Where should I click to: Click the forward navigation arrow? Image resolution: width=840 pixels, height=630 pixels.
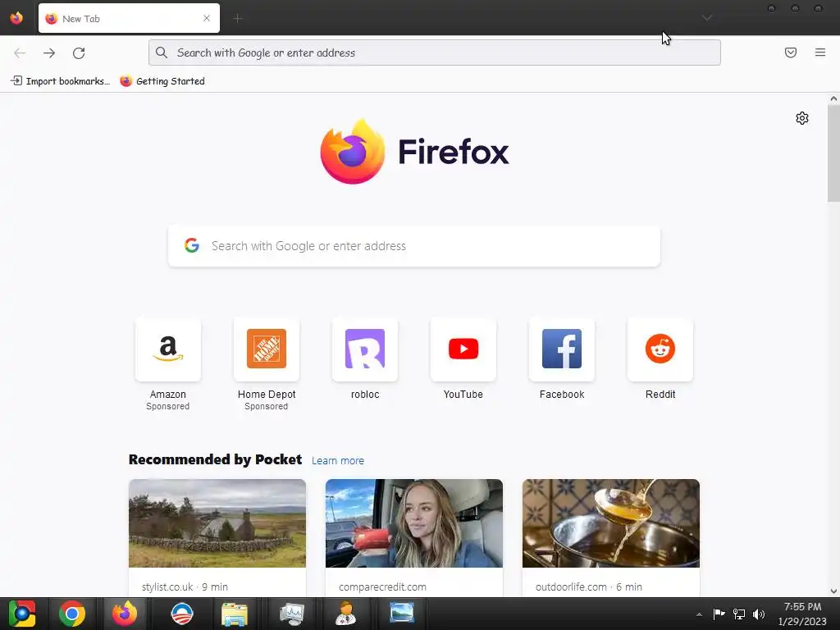[x=49, y=52]
